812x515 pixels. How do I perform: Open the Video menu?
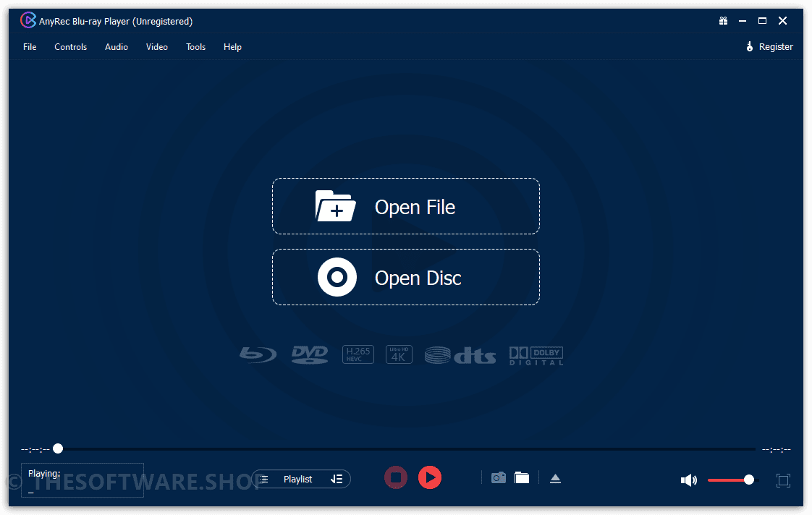click(x=156, y=47)
